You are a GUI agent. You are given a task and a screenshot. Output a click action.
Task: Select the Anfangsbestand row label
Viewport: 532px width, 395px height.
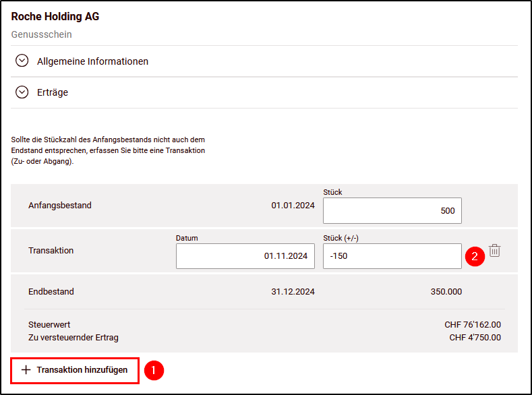click(x=60, y=206)
